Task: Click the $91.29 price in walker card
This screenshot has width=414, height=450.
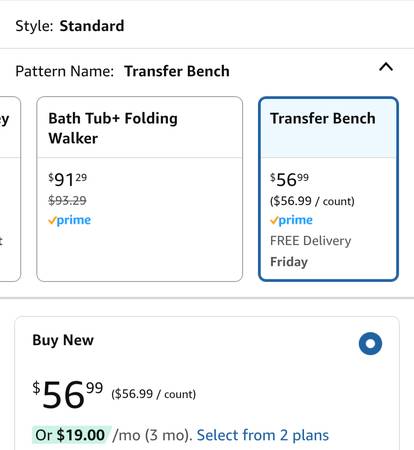Action: (68, 180)
